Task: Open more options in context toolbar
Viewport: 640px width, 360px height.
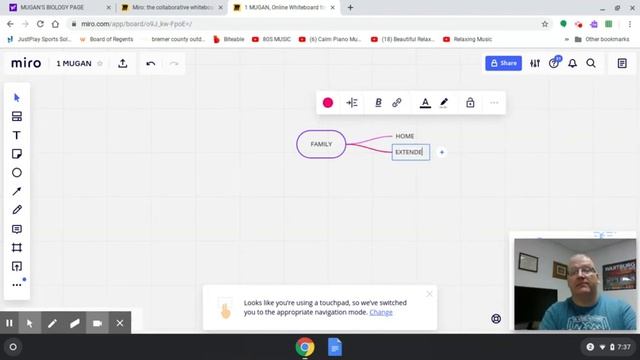Action: click(x=494, y=103)
